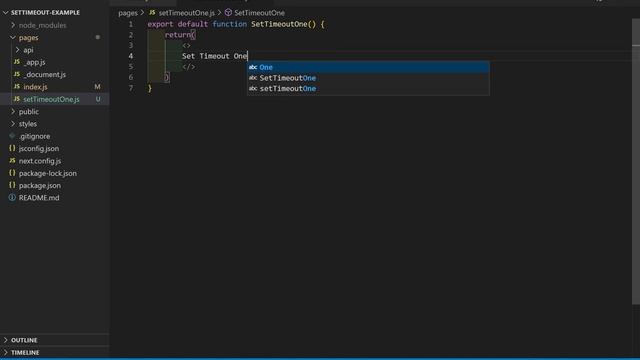Select the 'SetTimeoutOne' autocomplete suggestion
The width and height of the screenshot is (640, 360).
pyautogui.click(x=368, y=78)
